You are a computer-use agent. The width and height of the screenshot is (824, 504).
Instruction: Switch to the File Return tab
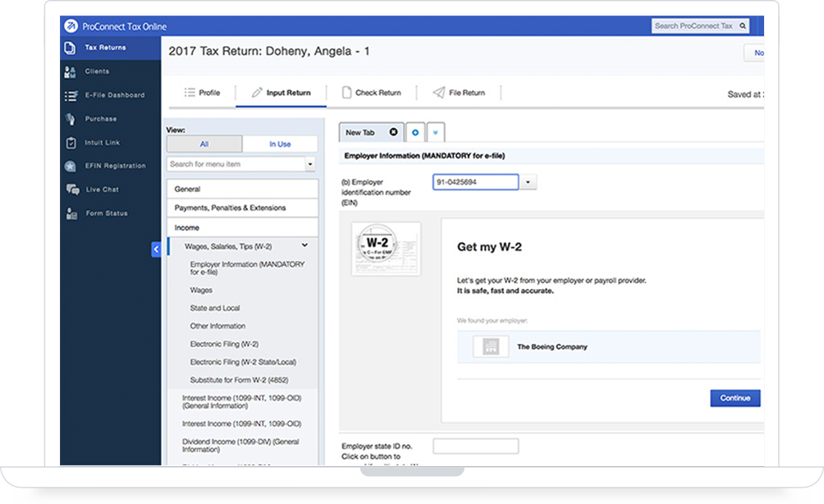tap(459, 93)
